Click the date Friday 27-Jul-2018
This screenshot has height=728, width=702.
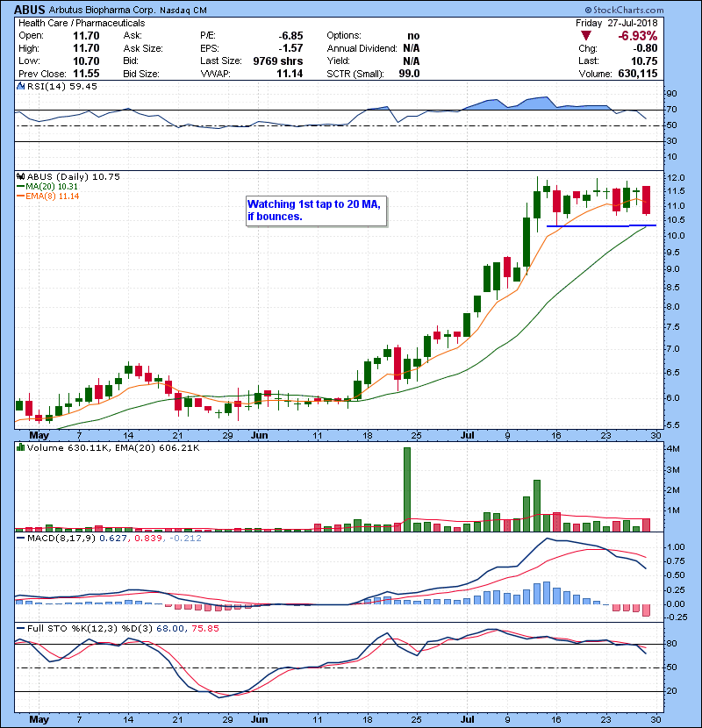click(617, 23)
